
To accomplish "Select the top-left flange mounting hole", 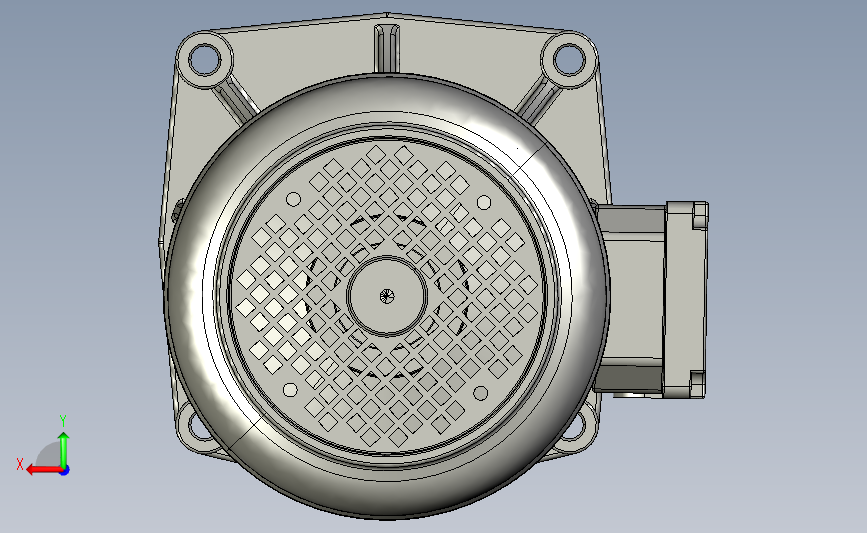I will tap(204, 59).
